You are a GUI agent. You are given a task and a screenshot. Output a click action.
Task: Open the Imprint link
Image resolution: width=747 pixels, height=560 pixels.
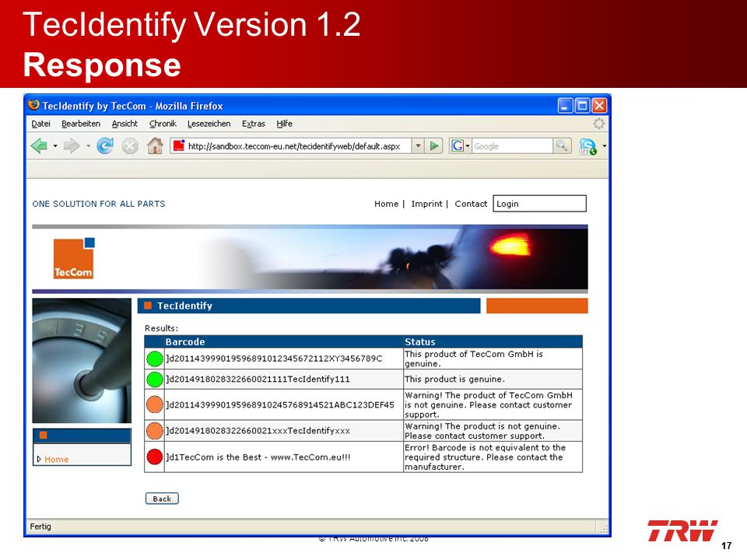tap(427, 204)
